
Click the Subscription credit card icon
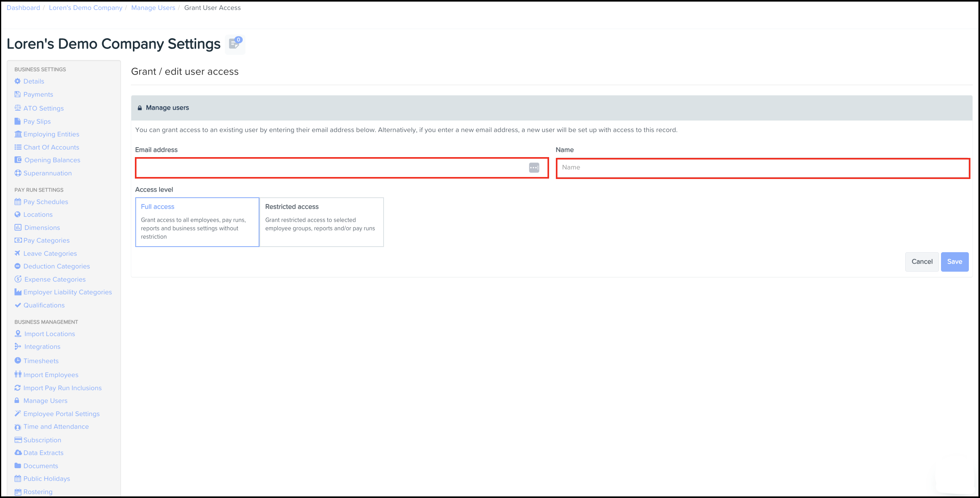click(18, 440)
